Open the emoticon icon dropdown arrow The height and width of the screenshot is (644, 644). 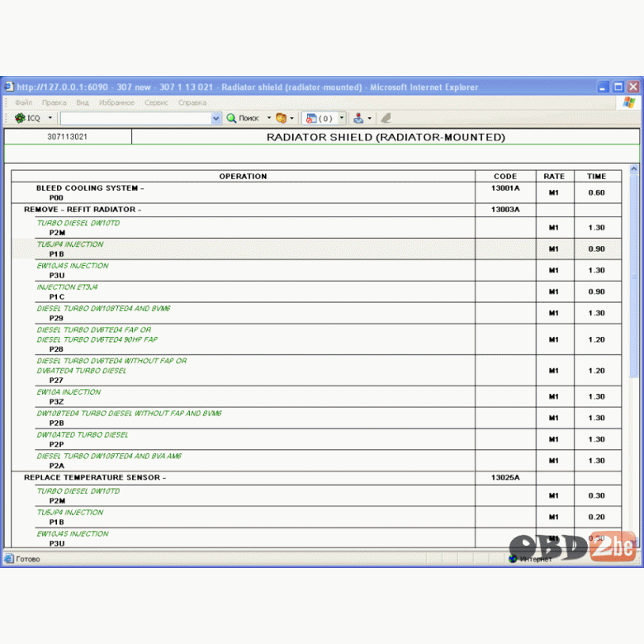tap(292, 118)
